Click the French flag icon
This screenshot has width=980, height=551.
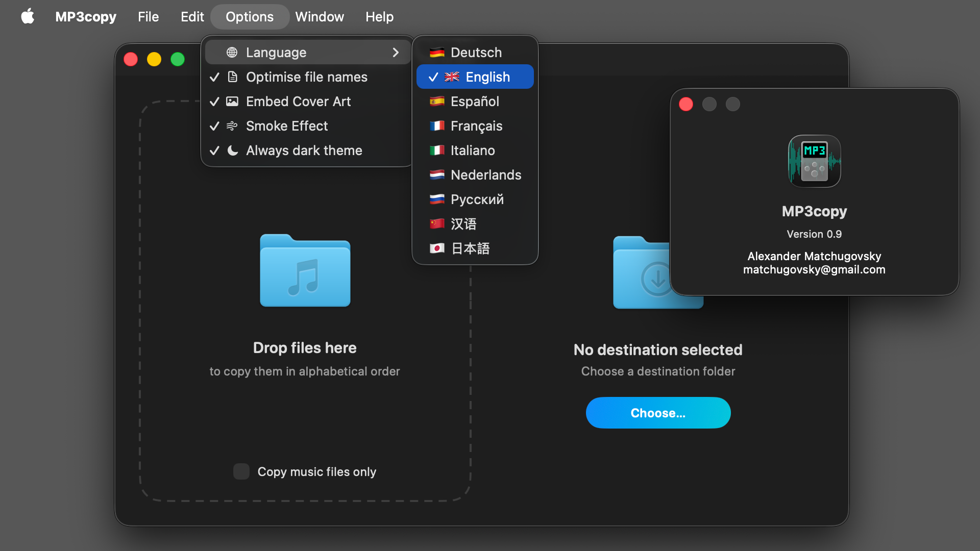pos(437,126)
